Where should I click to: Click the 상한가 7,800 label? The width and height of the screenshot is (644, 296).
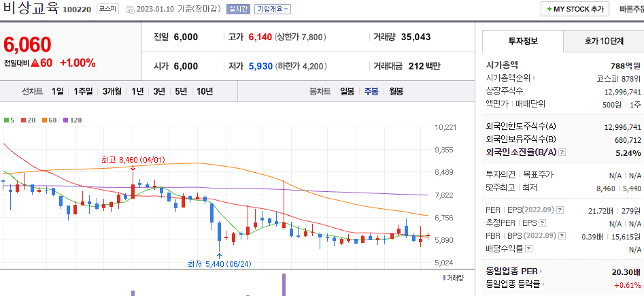pyautogui.click(x=300, y=37)
